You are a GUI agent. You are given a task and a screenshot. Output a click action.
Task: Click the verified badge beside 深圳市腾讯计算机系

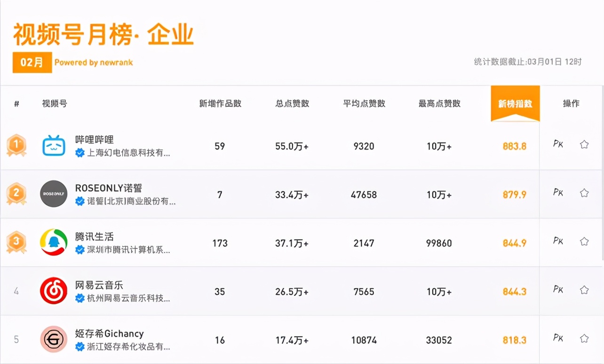point(80,250)
